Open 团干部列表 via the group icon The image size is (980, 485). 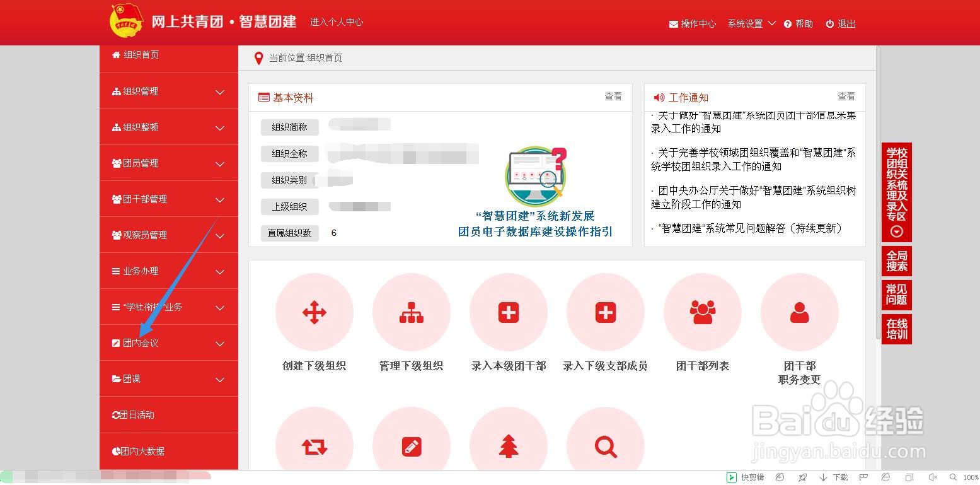(x=702, y=312)
